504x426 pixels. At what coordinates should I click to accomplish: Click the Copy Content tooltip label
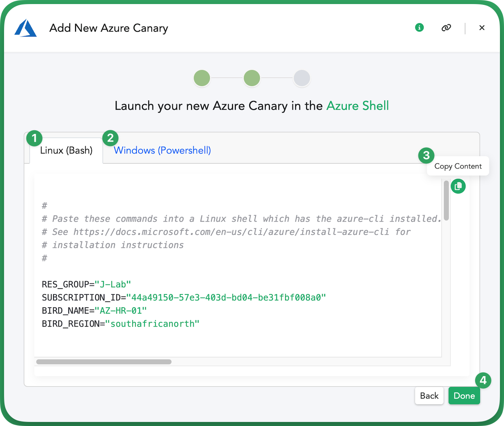click(x=458, y=166)
